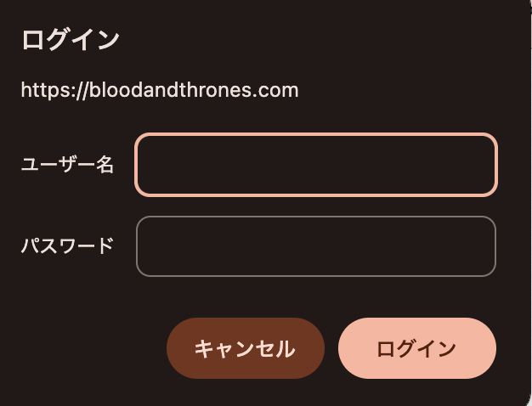Click the ログイン dialog heading
Screen dimensions: 532x406
click(71, 40)
